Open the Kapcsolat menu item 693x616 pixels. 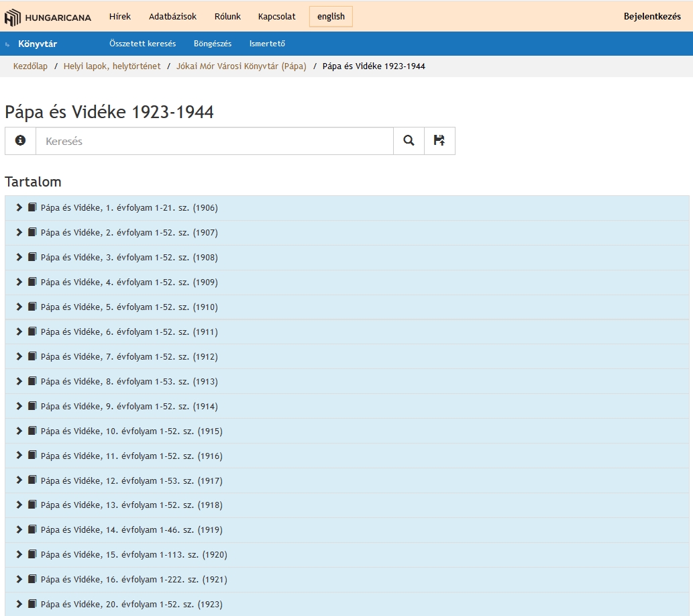coord(276,16)
